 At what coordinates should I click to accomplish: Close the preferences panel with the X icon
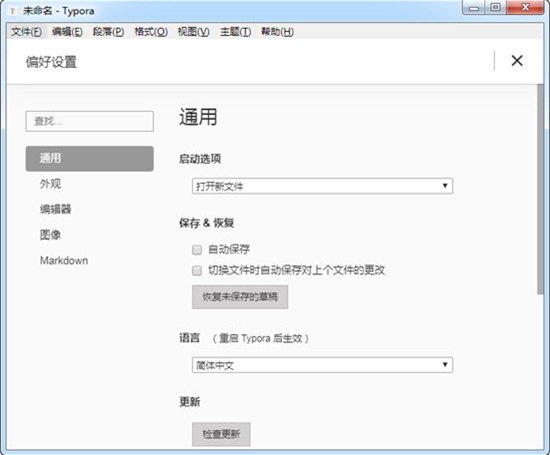[x=517, y=61]
